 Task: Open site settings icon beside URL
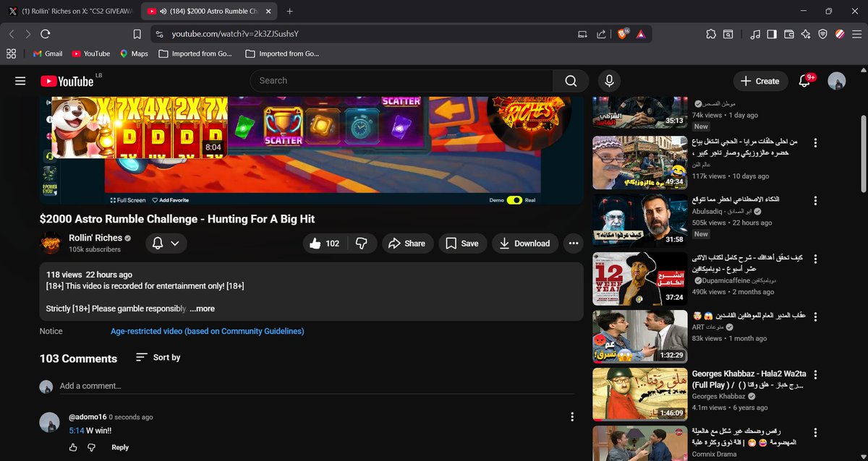(160, 34)
